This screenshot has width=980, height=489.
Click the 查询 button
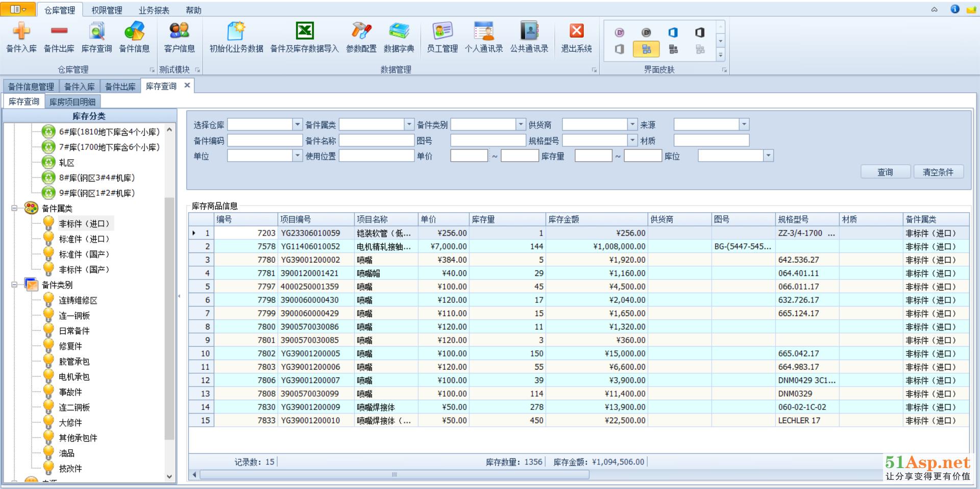point(885,172)
